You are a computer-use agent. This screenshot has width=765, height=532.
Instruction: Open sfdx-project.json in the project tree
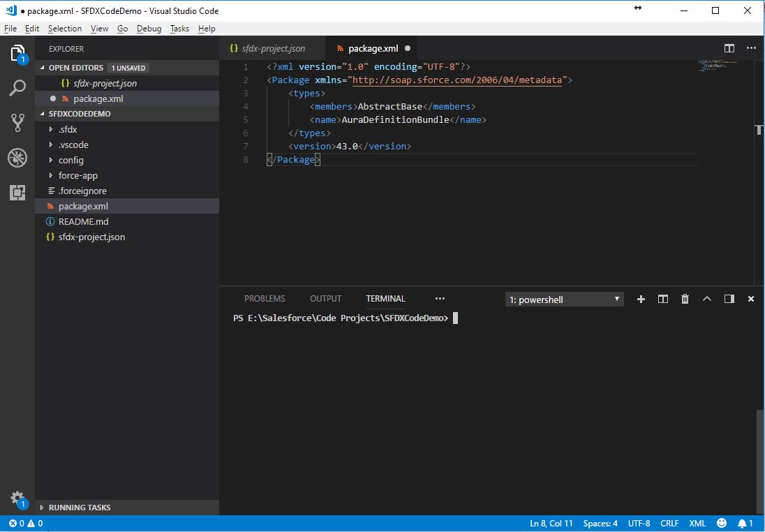click(127, 237)
